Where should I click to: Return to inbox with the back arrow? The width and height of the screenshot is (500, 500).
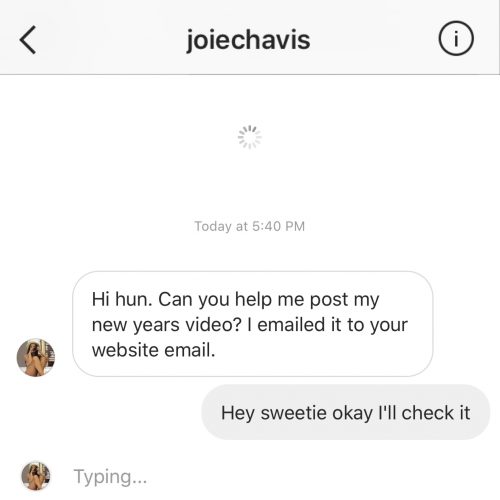point(28,40)
